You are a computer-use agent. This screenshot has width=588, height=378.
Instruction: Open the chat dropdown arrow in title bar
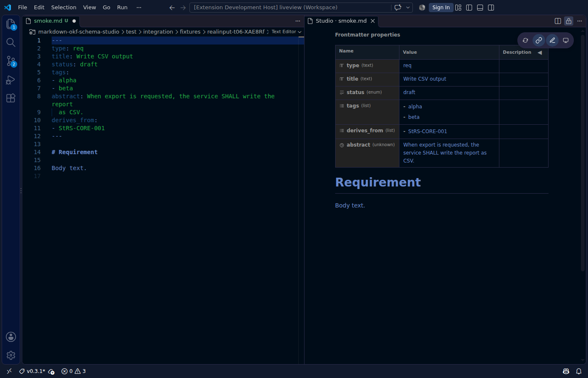click(408, 8)
